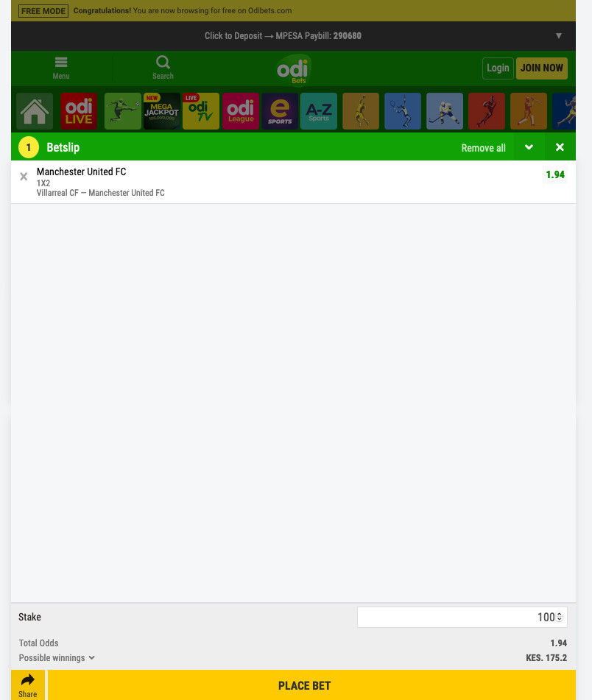Screen dimensions: 592x700
Task: Select the ice hockey sport icon
Action: click(x=445, y=111)
